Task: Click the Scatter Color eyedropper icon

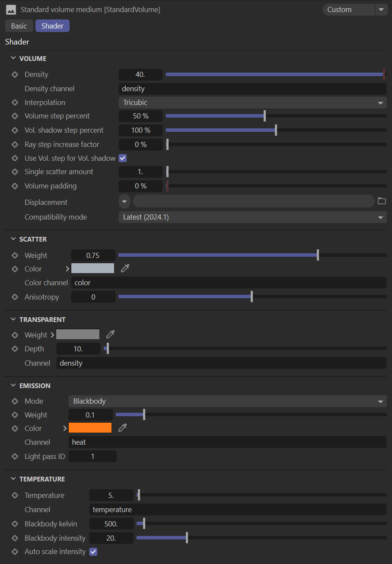Action: coord(125,269)
